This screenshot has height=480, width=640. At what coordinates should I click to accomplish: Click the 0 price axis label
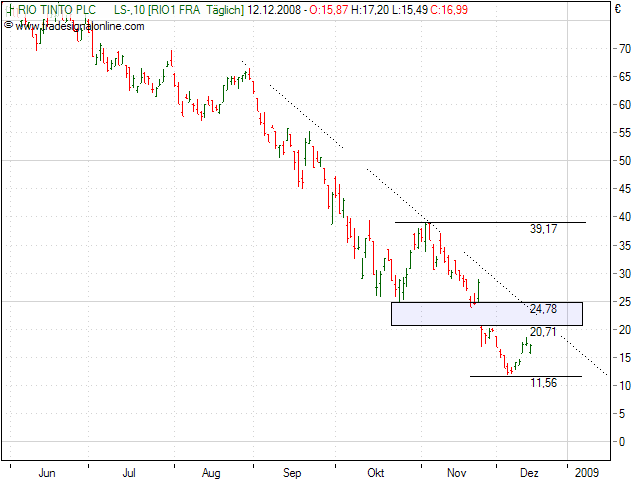click(622, 442)
